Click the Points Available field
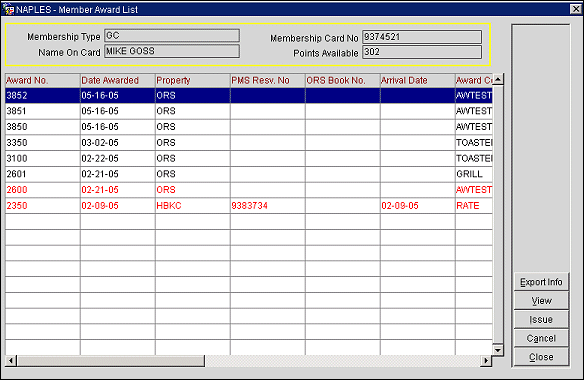Screen dimensions: 584x380 point(422,52)
